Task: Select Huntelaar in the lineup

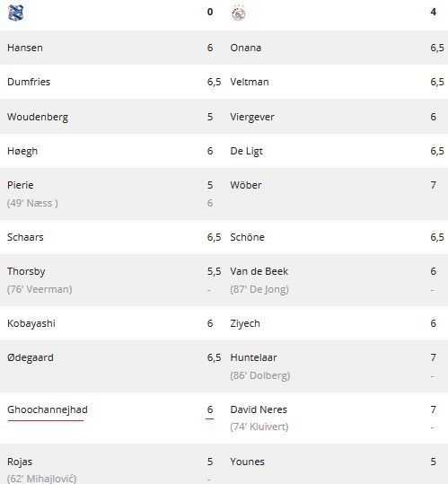Action: click(253, 357)
